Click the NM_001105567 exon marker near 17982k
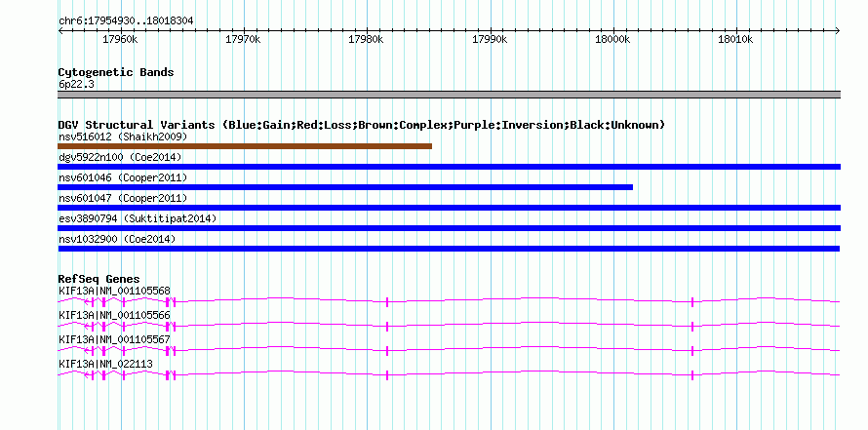Image resolution: width=868 pixels, height=430 pixels. point(387,350)
